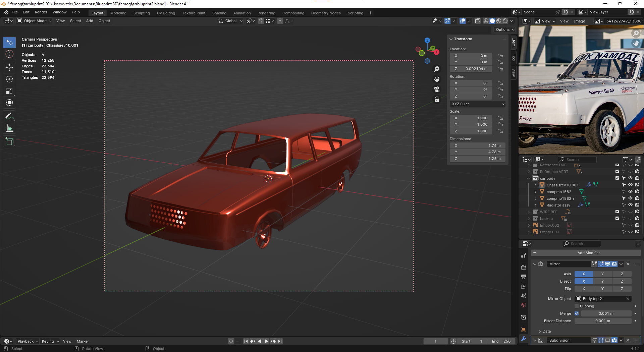Click the camera-to-view lock padlock icon
The height and width of the screenshot is (352, 644).
tap(437, 100)
